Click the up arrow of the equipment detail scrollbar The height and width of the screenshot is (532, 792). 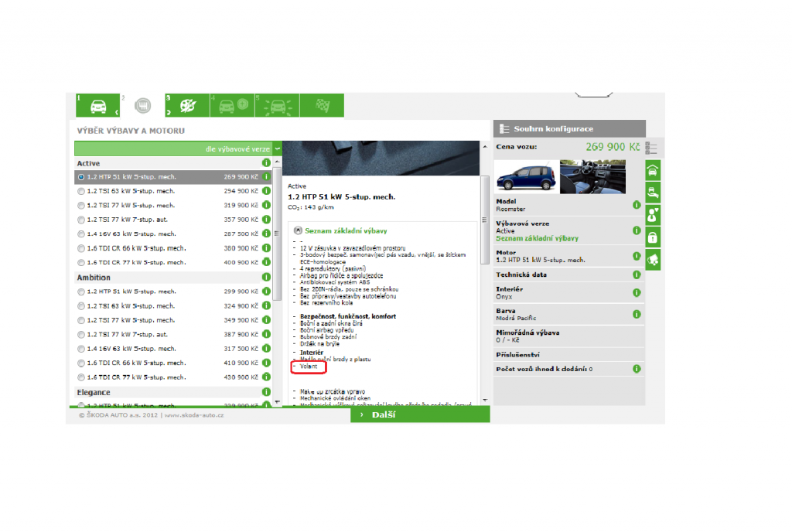(485, 147)
